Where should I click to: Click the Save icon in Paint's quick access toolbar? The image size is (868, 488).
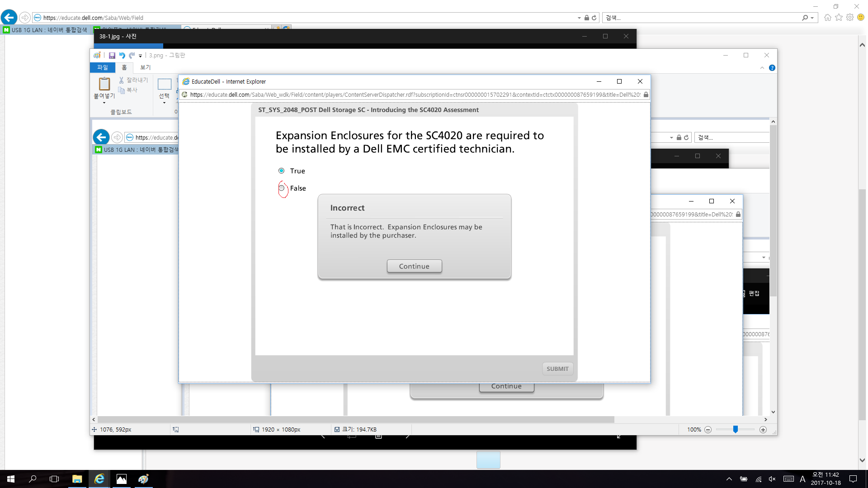tap(112, 56)
